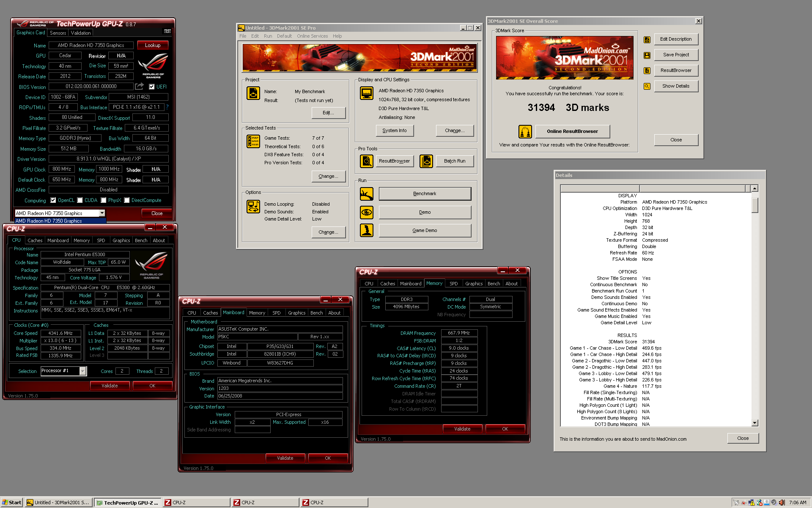Click OK in CPU-Z mainboard window
Screen dimensions: 812x508
point(328,458)
